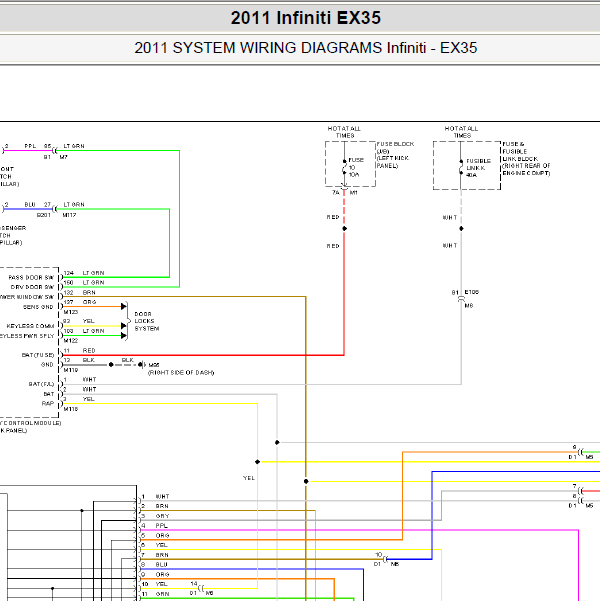
Task: Click the "(RIGHT SIDE OF DASH)" ground location text
Action: tap(181, 373)
